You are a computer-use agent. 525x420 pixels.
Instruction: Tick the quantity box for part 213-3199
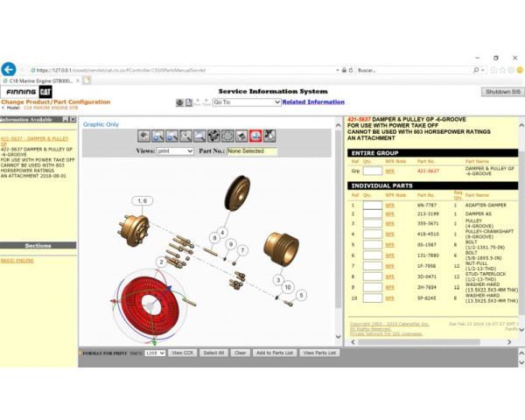click(x=372, y=213)
